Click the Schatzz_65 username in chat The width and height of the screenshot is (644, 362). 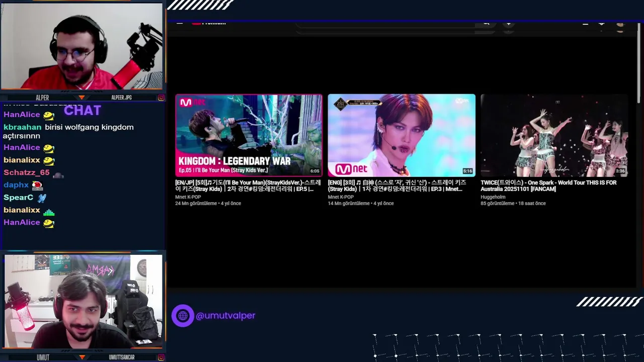[27, 172]
